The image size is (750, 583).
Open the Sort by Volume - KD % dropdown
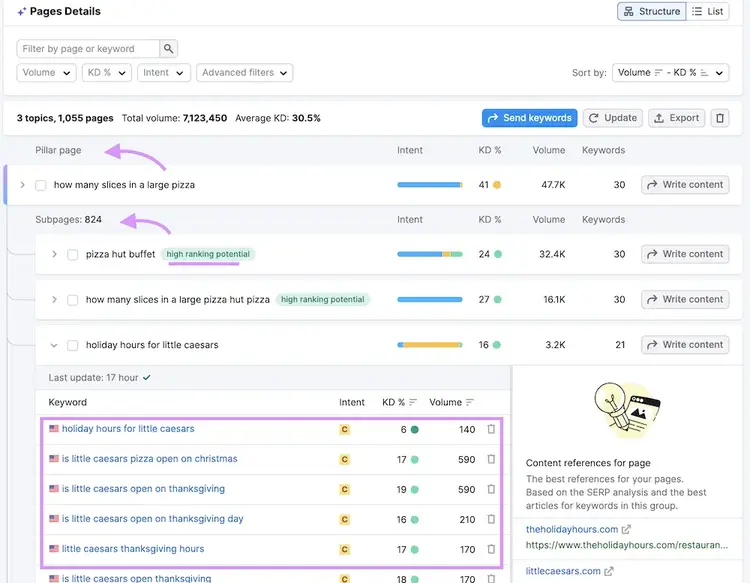point(670,73)
